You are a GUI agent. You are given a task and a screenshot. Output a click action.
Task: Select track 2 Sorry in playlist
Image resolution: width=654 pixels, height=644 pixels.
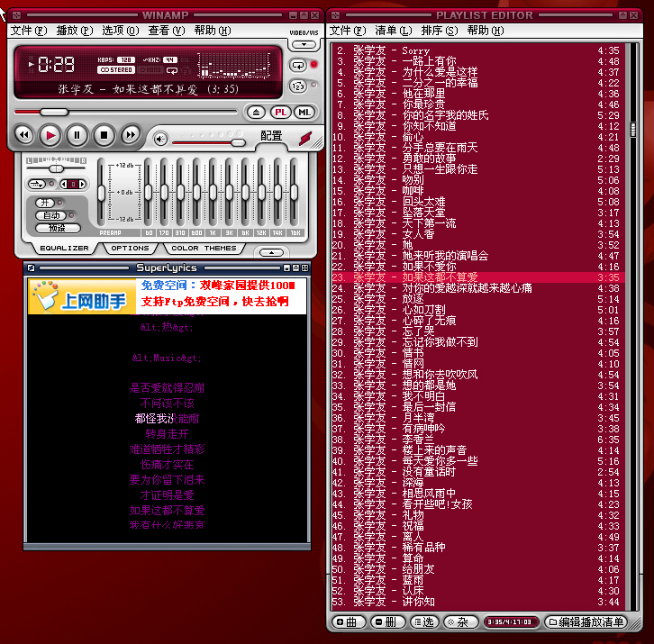pyautogui.click(x=477, y=50)
